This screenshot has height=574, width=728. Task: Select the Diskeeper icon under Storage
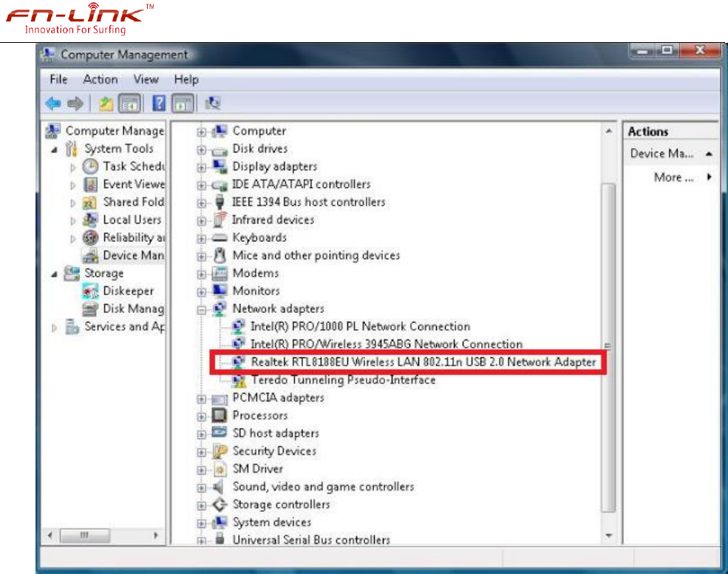pyautogui.click(x=91, y=291)
